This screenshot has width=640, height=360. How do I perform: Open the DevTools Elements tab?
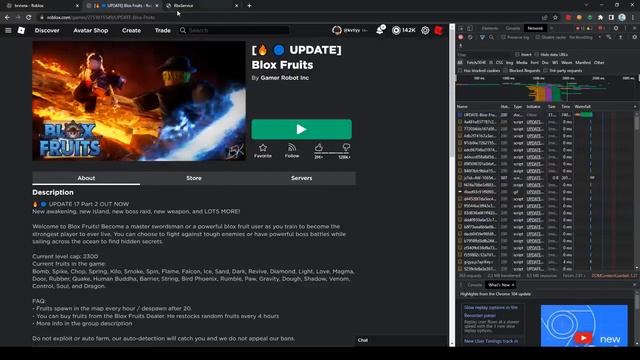(489, 28)
